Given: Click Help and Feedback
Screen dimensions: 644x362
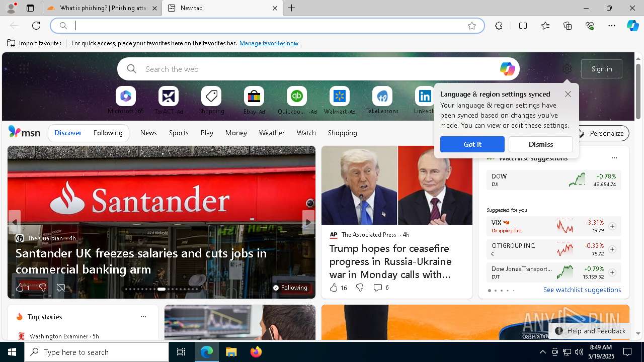Looking at the screenshot, I should (590, 331).
